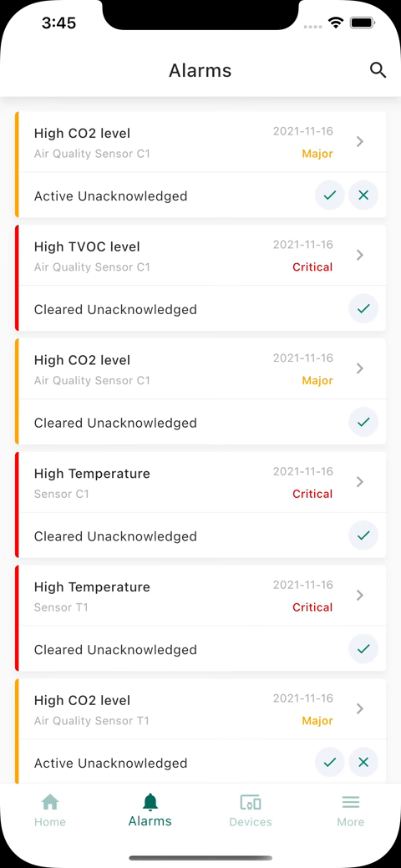Open the High TVOC level alarm title
401x868 pixels.
coord(87,247)
